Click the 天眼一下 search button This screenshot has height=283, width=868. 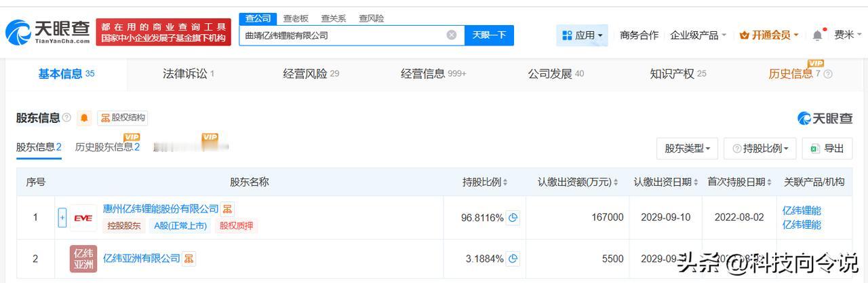point(489,35)
